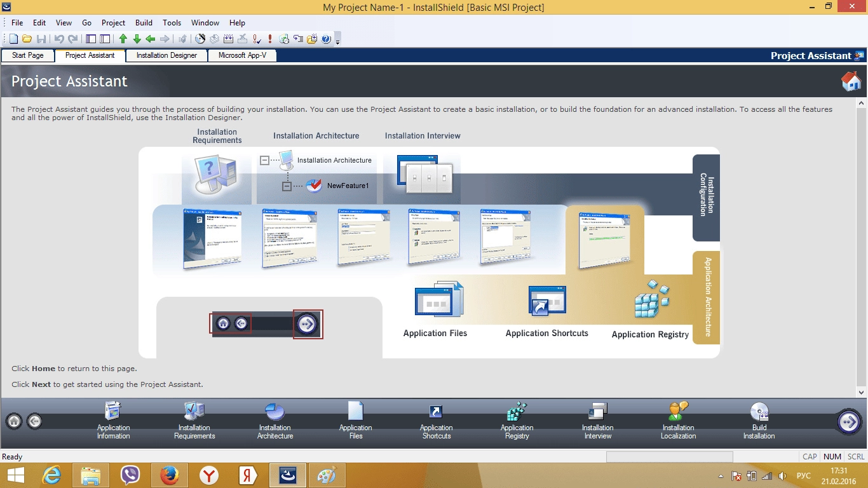Click the Application Architecture side label
This screenshot has width=868, height=488.
[x=707, y=296]
